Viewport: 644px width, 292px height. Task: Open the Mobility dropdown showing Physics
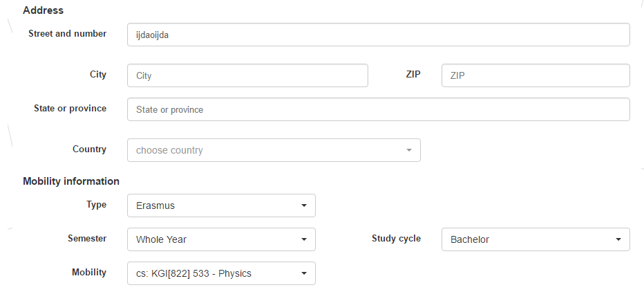pyautogui.click(x=221, y=273)
